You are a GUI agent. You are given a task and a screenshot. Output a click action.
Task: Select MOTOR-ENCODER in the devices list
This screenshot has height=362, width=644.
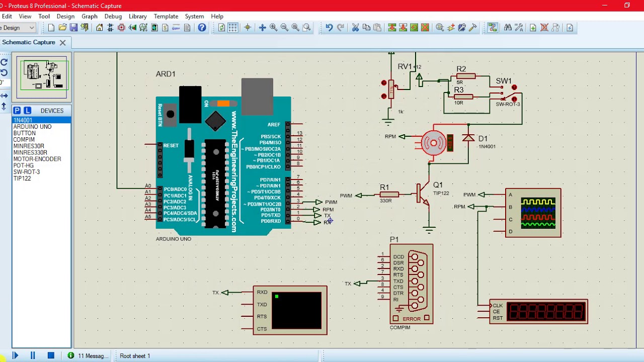point(42,159)
